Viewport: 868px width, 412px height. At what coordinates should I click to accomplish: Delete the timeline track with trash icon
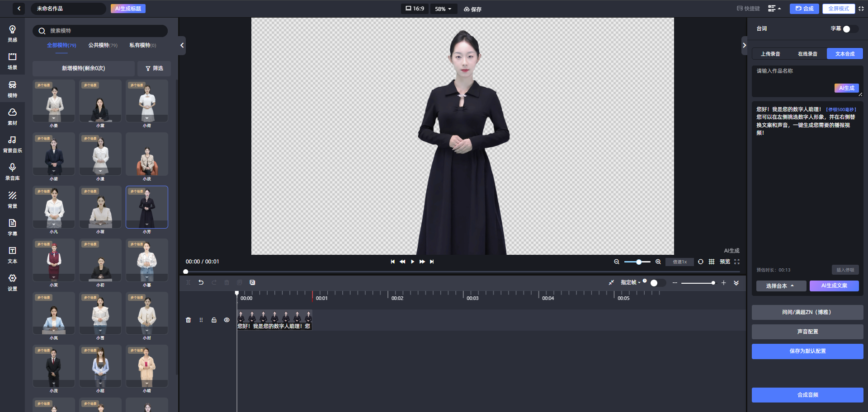click(x=188, y=320)
